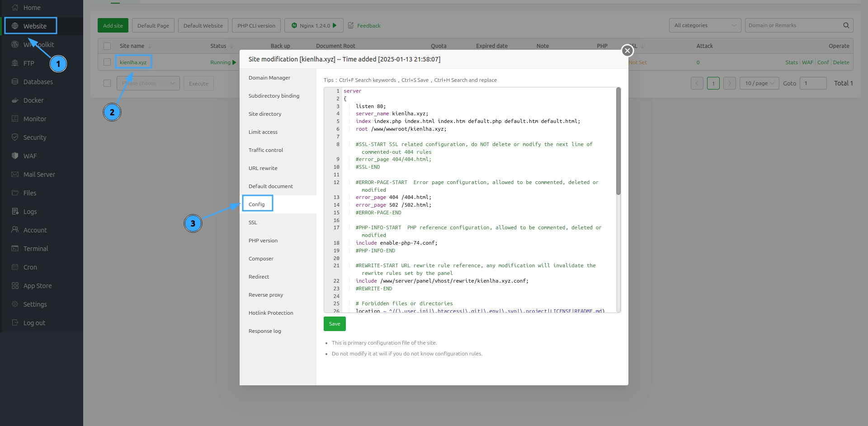Click the Save button below the config editor
868x426 pixels.
334,323
